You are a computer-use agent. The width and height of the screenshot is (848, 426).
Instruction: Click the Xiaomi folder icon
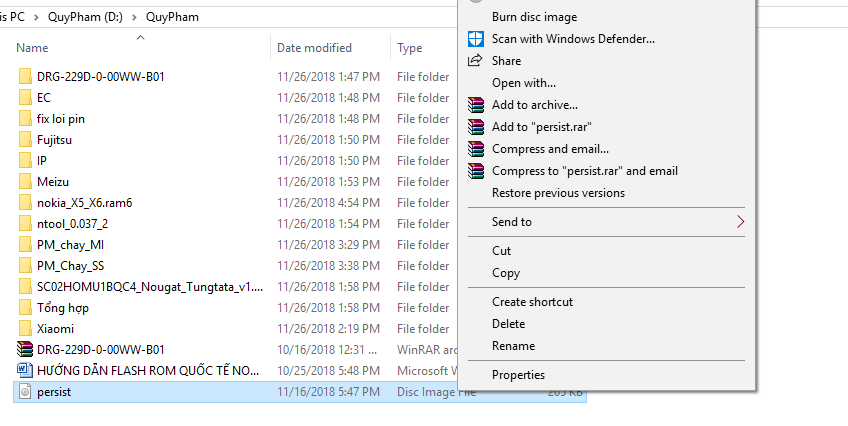click(25, 329)
